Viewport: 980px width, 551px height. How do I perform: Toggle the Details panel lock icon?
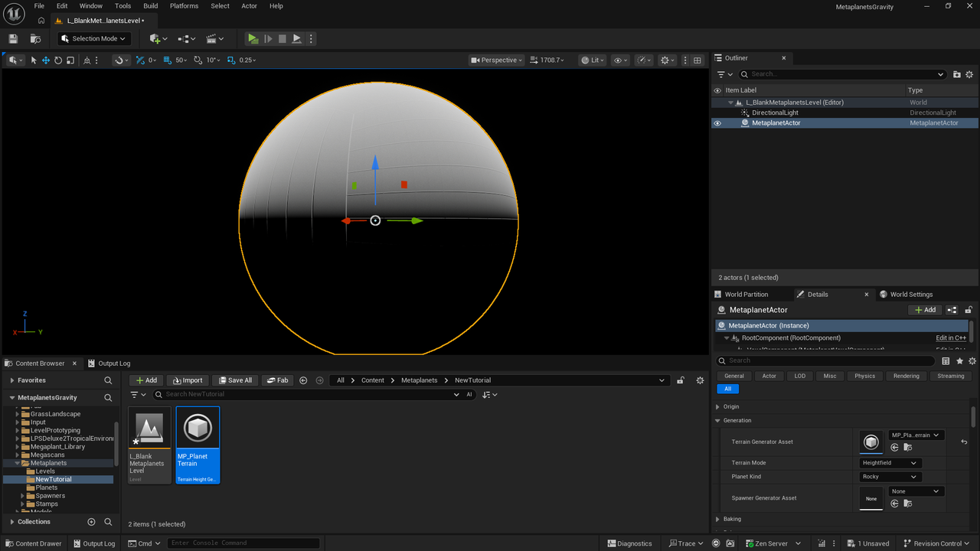pyautogui.click(x=969, y=310)
